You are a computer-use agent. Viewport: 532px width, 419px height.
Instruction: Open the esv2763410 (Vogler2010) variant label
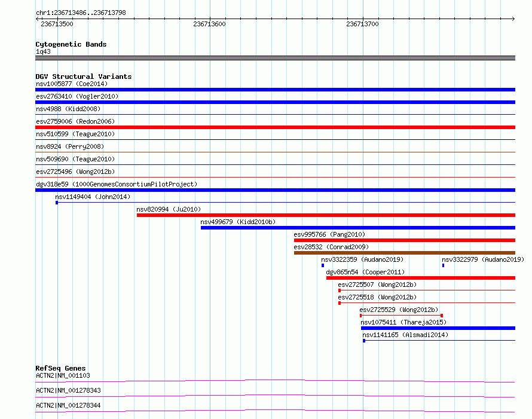pyautogui.click(x=77, y=96)
